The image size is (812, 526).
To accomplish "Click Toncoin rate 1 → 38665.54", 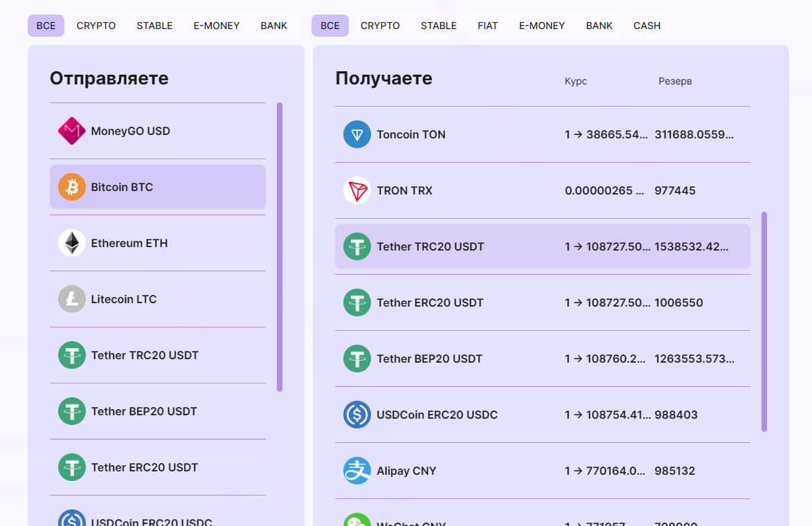I will pos(606,134).
